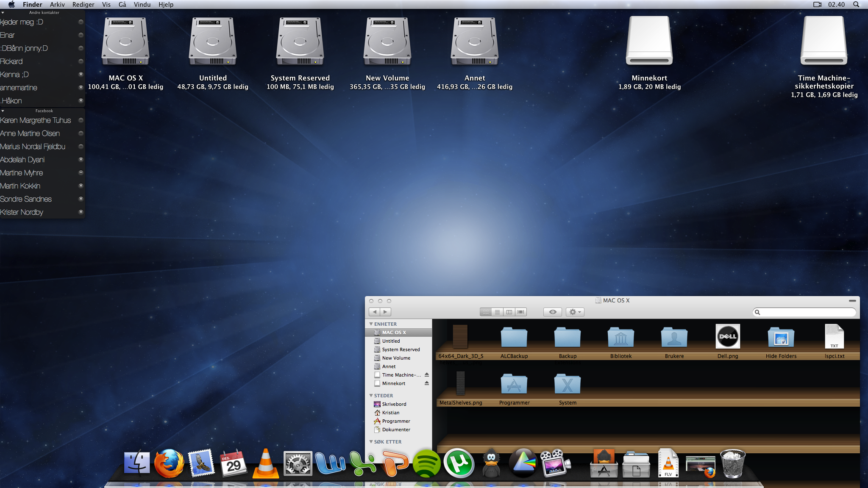Image resolution: width=868 pixels, height=488 pixels.
Task: Click the Quick Look eye button
Action: point(553,312)
